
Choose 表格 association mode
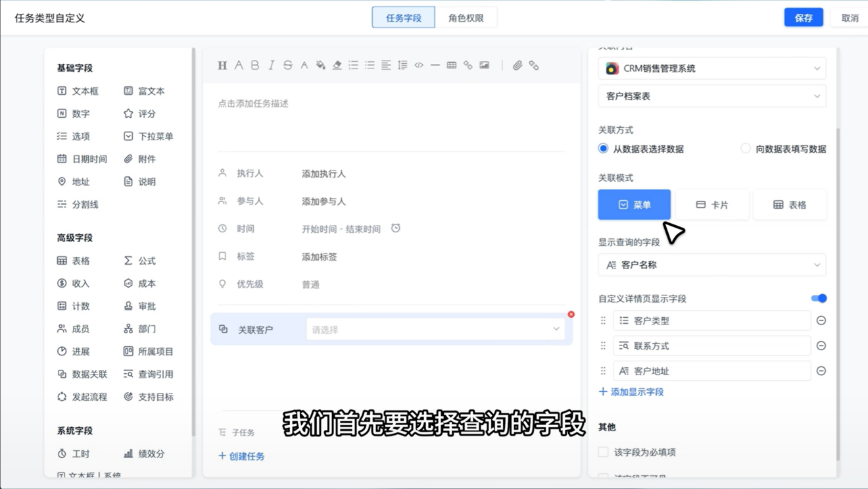click(790, 205)
